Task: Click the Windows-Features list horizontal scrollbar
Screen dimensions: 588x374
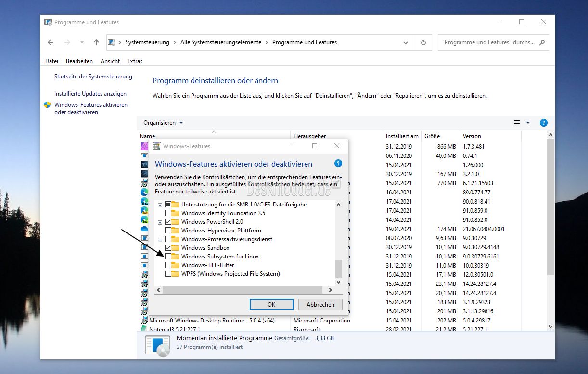Action: pos(243,290)
